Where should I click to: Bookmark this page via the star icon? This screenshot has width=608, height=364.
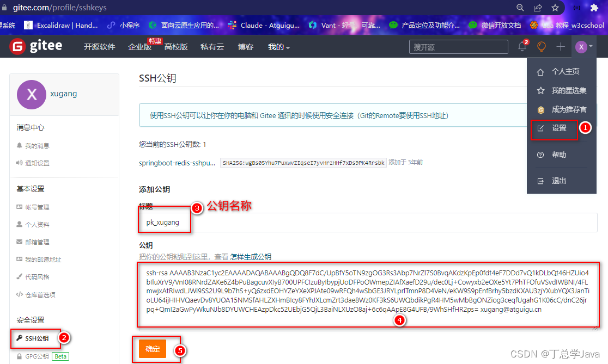click(555, 8)
